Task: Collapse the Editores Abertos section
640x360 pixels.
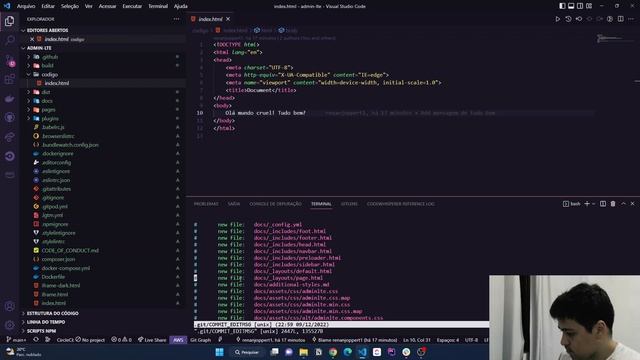Action: pos(47,30)
